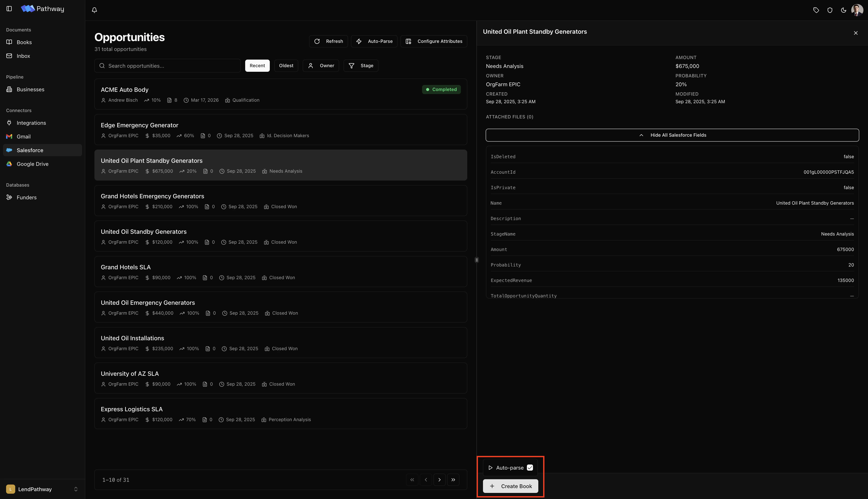Click the 1–10 of 31 page count

tap(115, 480)
